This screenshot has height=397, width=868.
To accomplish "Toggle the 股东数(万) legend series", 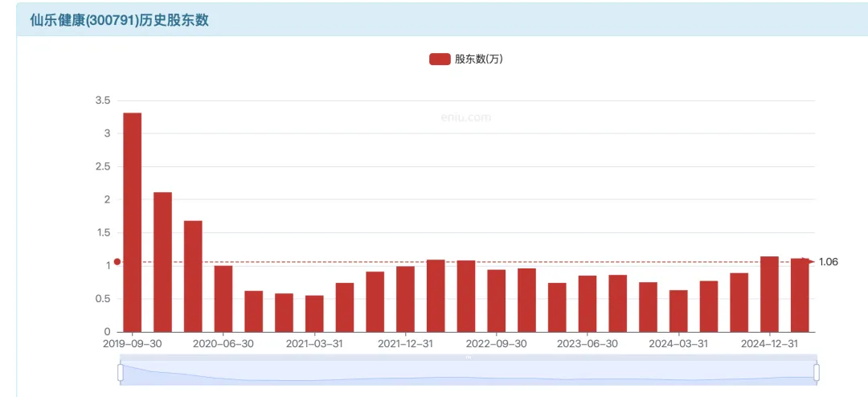I will point(466,59).
